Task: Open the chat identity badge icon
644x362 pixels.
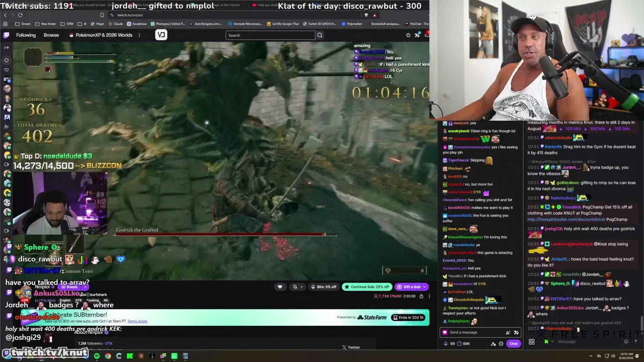Action: click(x=444, y=332)
